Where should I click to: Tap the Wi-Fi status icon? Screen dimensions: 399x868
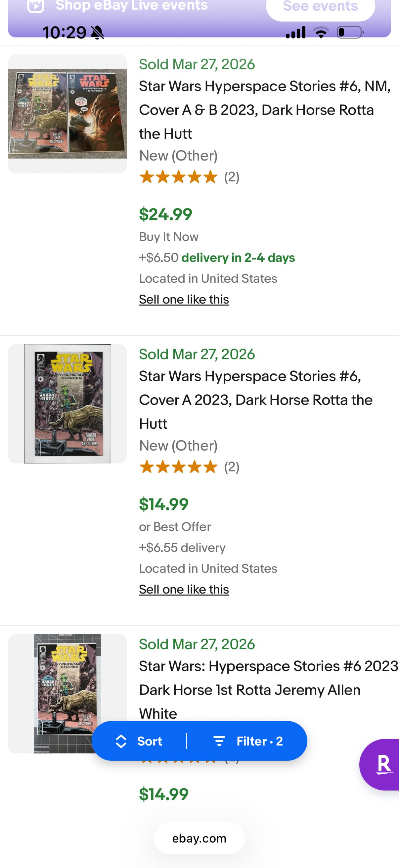tap(321, 33)
